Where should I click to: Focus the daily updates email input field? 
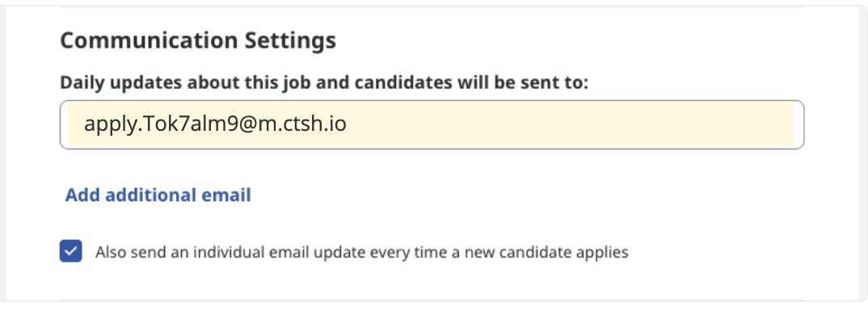click(432, 124)
